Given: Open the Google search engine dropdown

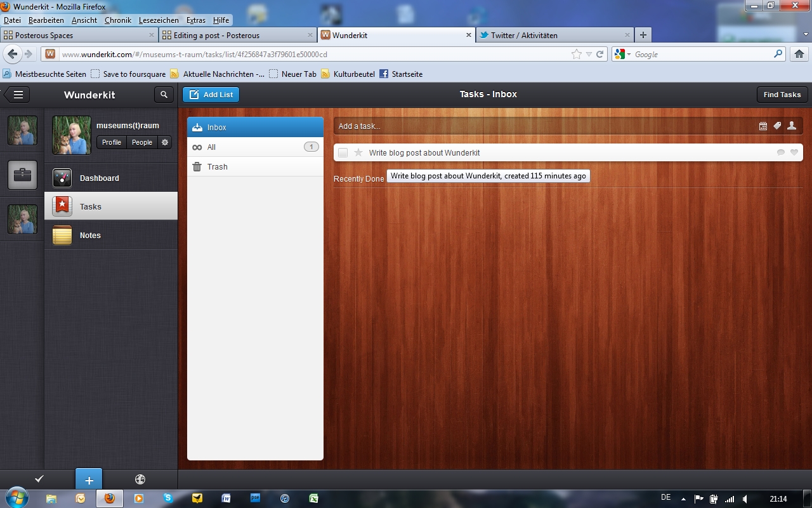Looking at the screenshot, I should tap(622, 55).
